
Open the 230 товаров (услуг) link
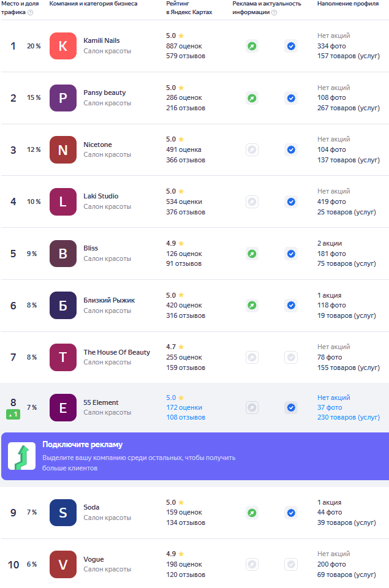click(349, 417)
